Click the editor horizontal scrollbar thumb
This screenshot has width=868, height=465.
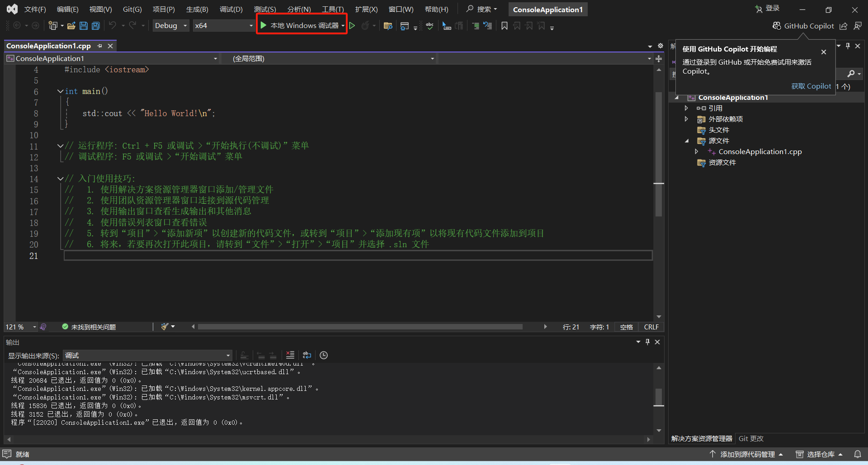(x=360, y=327)
